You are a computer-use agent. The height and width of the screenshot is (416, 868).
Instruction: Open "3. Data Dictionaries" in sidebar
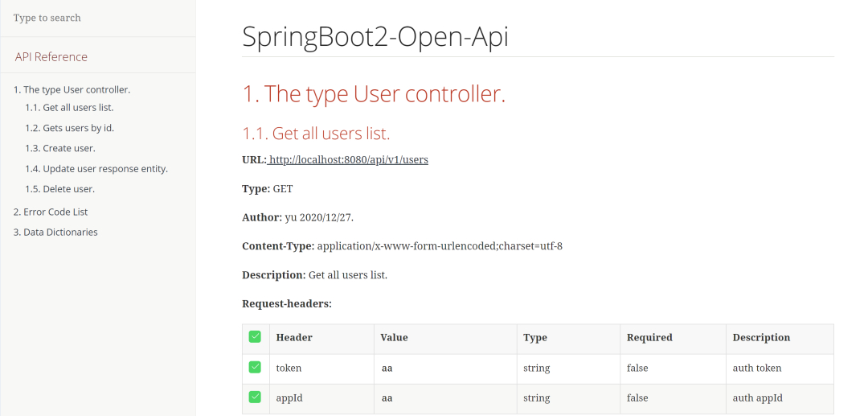point(55,233)
